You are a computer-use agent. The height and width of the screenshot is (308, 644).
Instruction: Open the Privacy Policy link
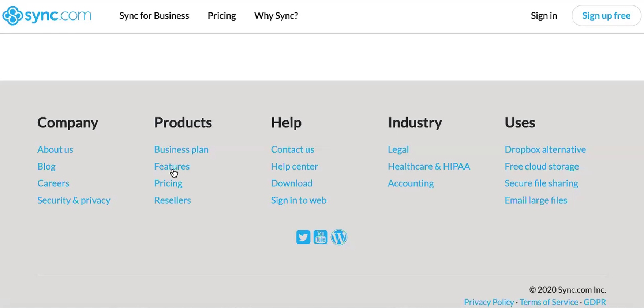click(x=489, y=302)
